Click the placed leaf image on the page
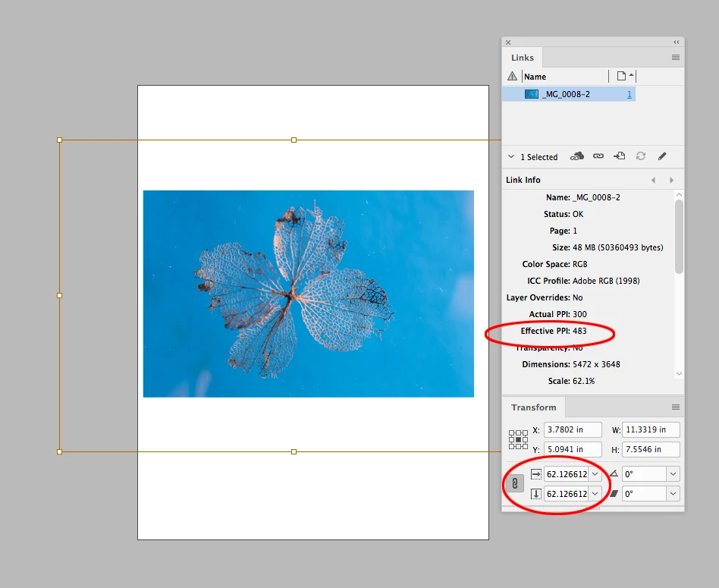Viewport: 719px width, 588px height. 308,294
